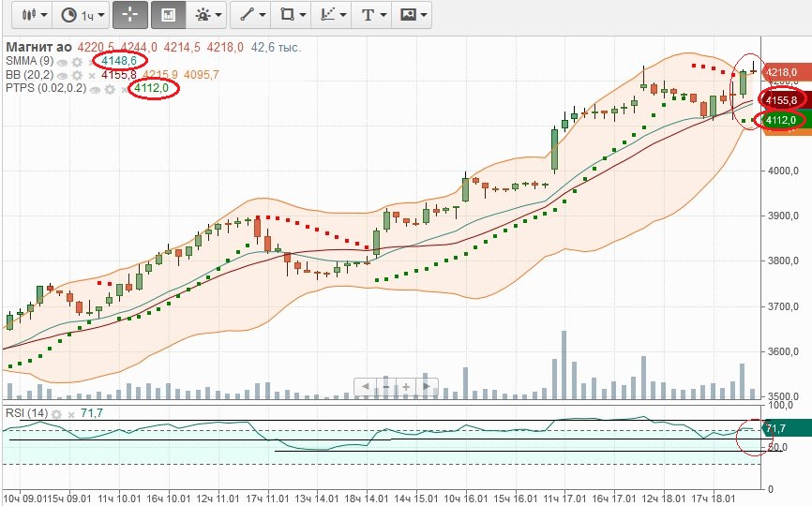Click the 4095,7 lower band value
This screenshot has width=812, height=506.
[202, 75]
